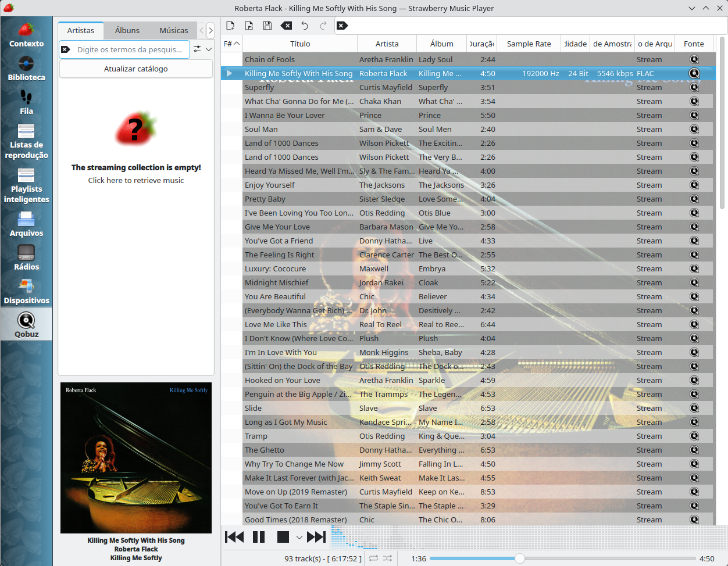Sort by the Artista column header
Screen dimensions: 728x566
(x=387, y=44)
